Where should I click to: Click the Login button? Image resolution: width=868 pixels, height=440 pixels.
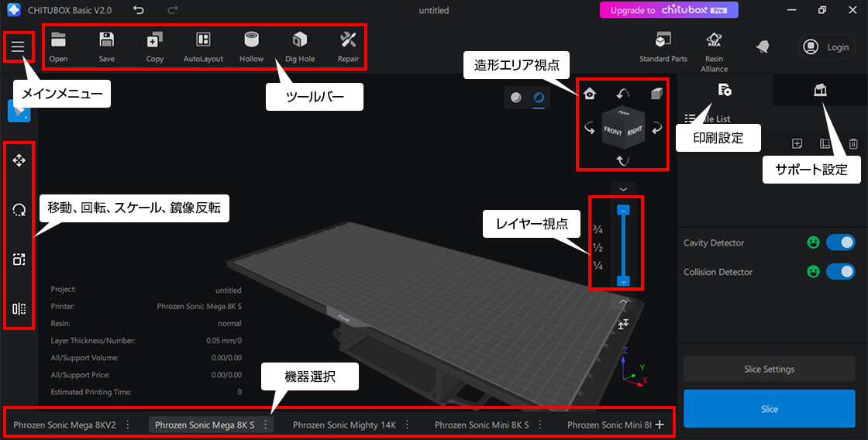click(x=826, y=47)
